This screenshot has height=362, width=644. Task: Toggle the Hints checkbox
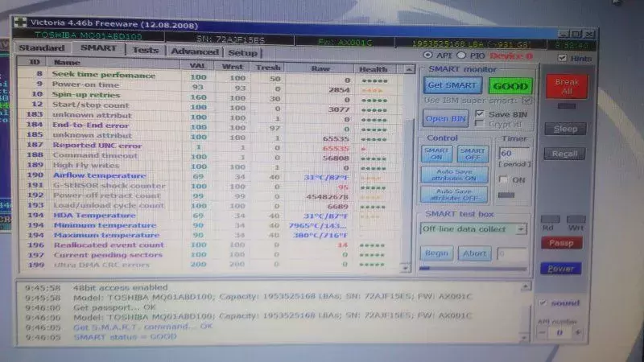click(x=562, y=58)
